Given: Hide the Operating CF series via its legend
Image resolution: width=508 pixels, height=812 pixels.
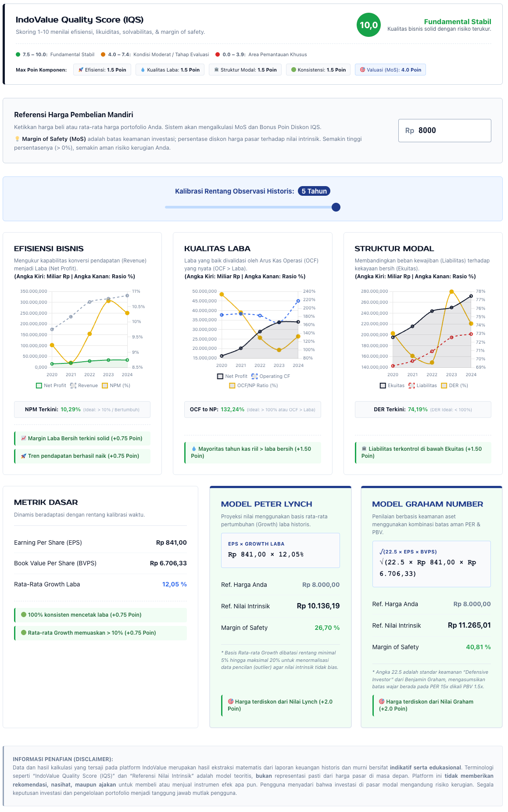Looking at the screenshot, I should tap(270, 377).
